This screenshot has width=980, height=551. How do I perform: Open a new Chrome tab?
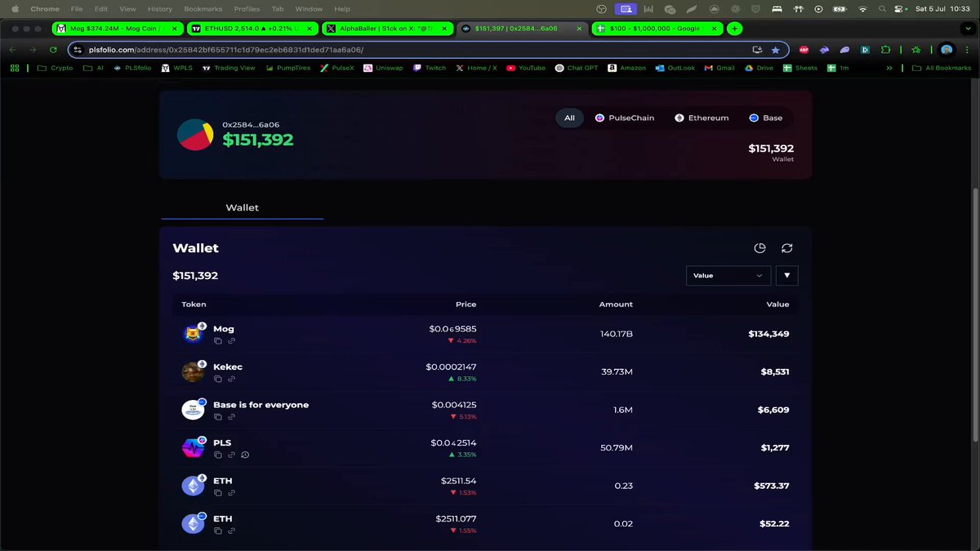tap(735, 29)
